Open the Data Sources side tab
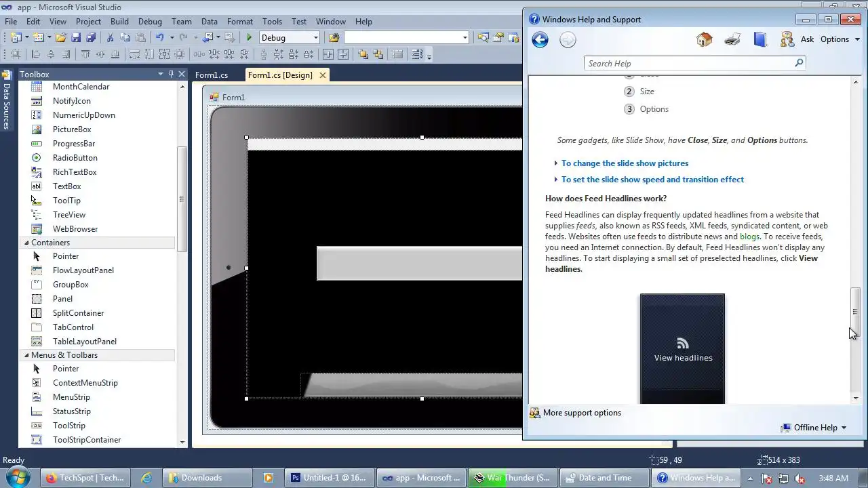 click(x=6, y=100)
